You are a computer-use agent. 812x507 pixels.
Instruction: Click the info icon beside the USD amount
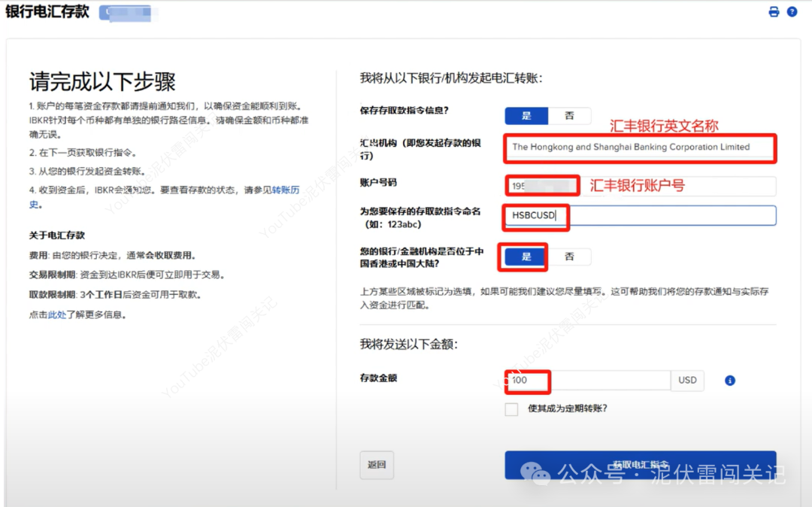(x=729, y=381)
